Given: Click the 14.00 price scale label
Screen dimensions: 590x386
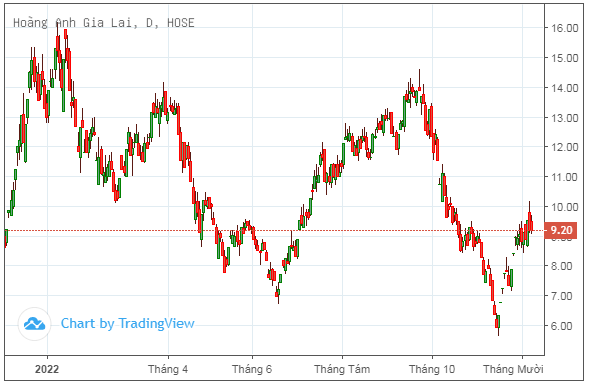Looking at the screenshot, I should click(564, 88).
